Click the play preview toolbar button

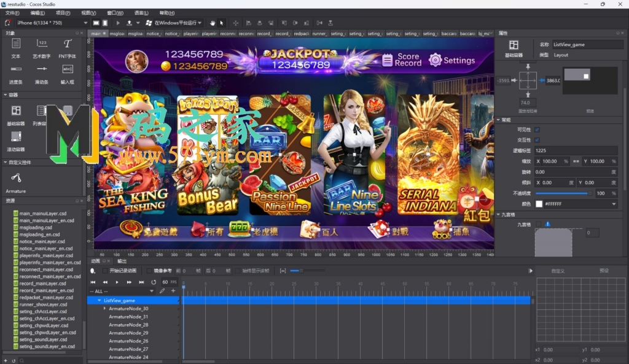tap(117, 23)
